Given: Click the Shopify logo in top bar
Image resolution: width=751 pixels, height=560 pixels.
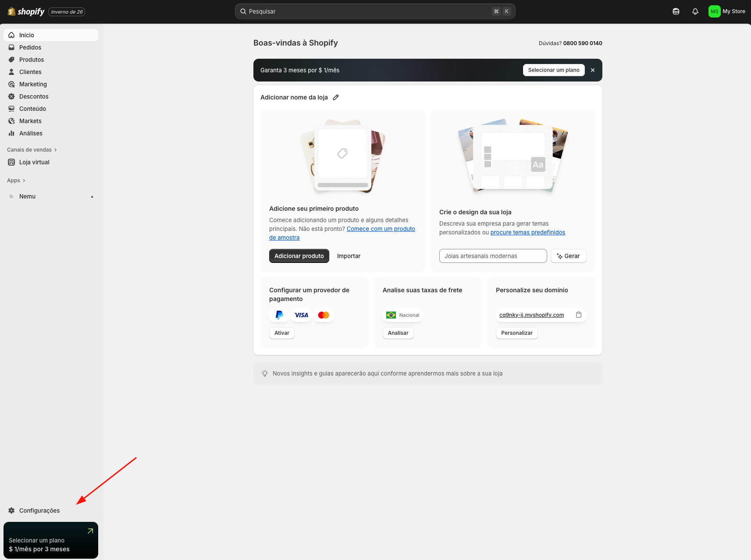Looking at the screenshot, I should (26, 11).
